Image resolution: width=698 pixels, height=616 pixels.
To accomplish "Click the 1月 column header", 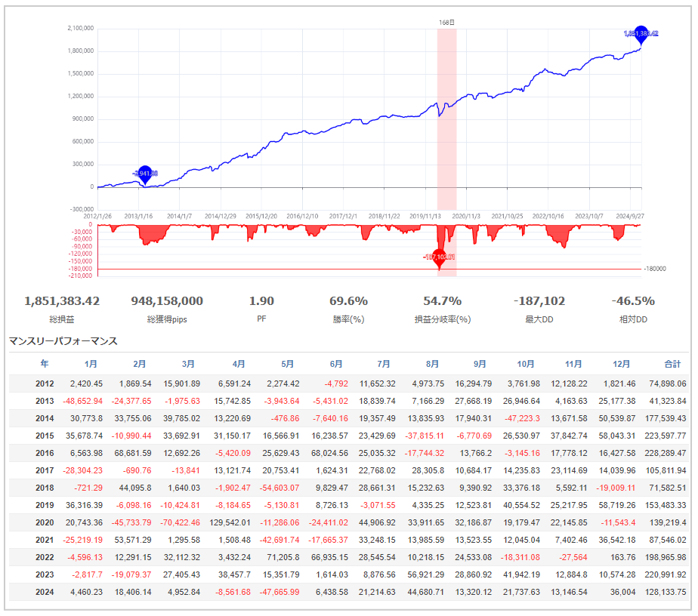I will coord(91,363).
